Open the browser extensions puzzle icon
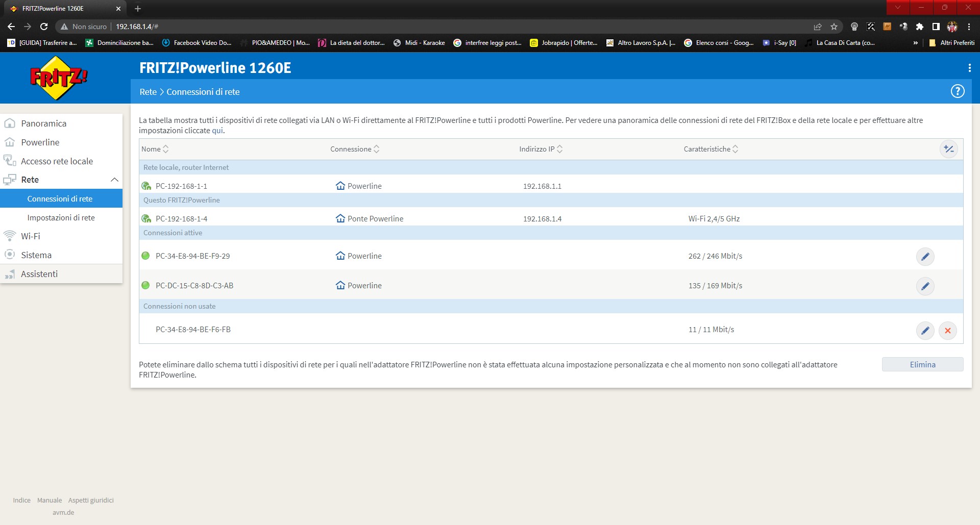This screenshot has width=980, height=525. point(920,27)
